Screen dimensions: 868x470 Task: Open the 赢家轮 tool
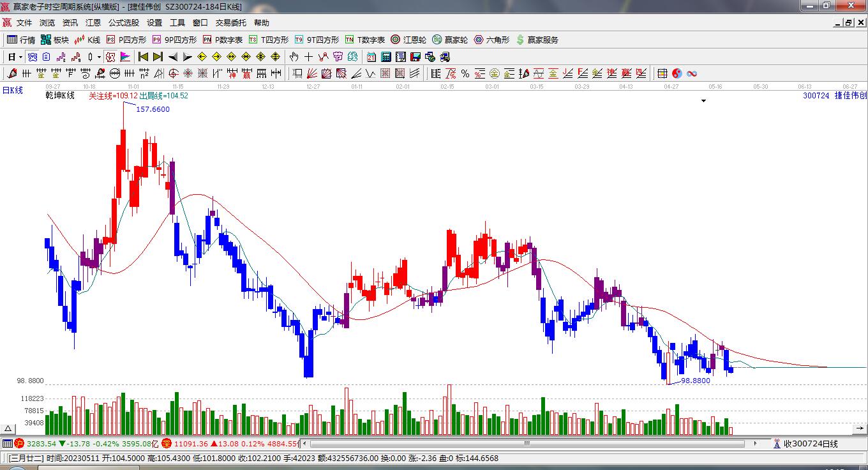450,40
